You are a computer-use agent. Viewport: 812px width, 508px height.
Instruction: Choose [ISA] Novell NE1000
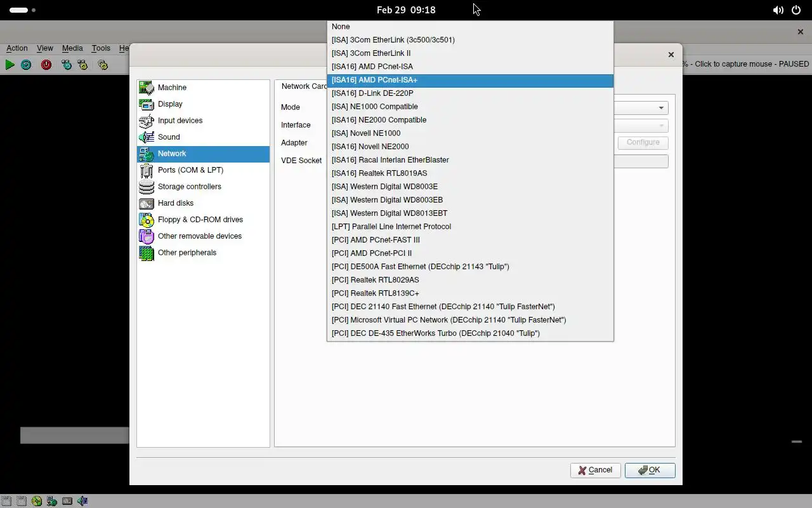click(x=470, y=133)
